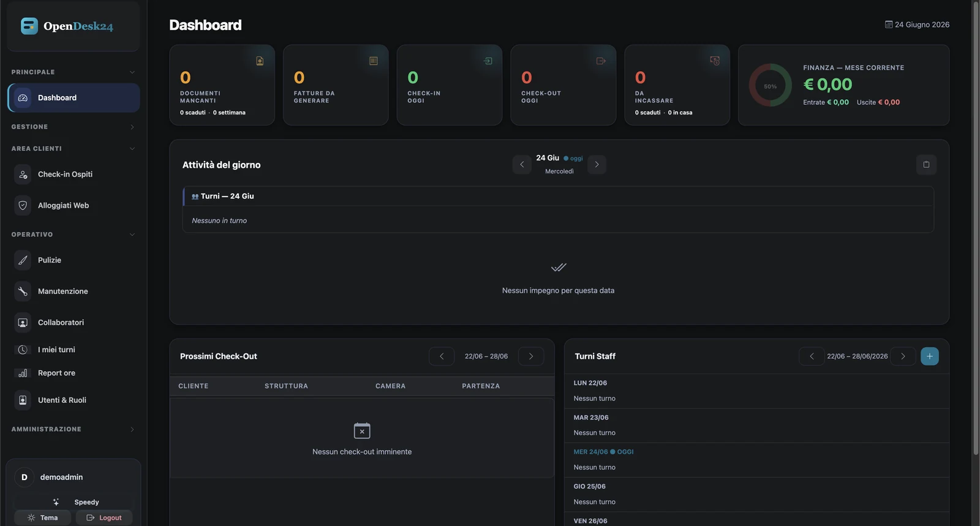Click the Logout button
980x526 pixels.
(x=104, y=517)
